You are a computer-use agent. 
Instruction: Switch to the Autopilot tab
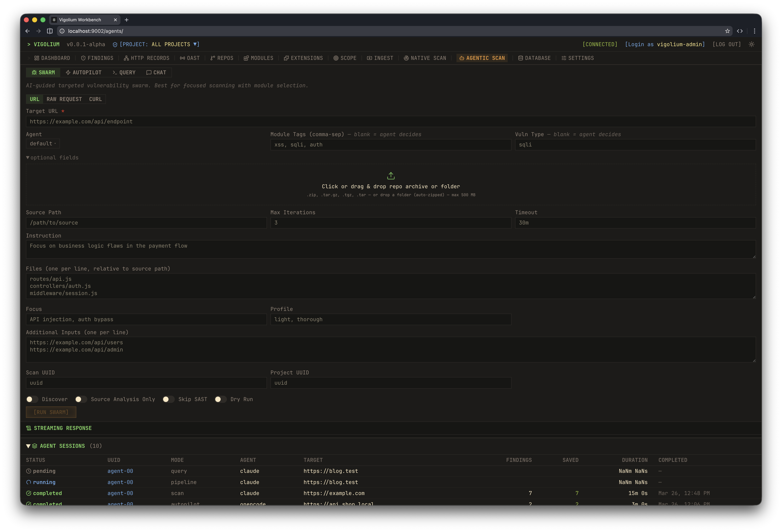[84, 72]
